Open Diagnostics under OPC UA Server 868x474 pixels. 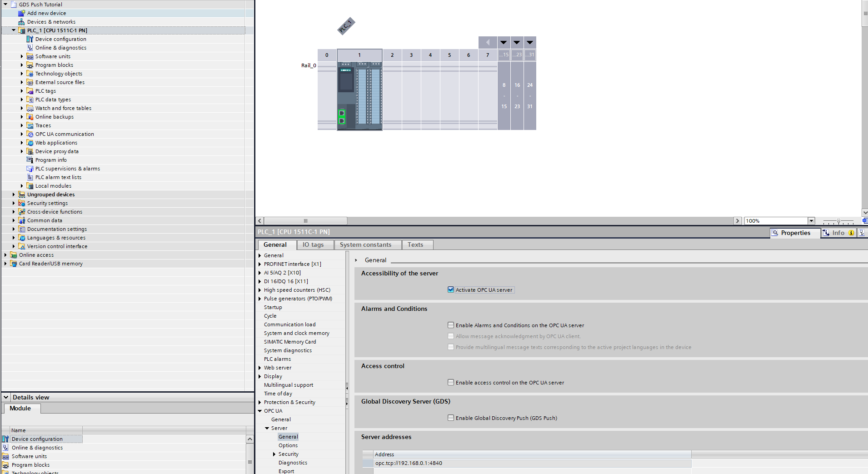click(x=293, y=463)
